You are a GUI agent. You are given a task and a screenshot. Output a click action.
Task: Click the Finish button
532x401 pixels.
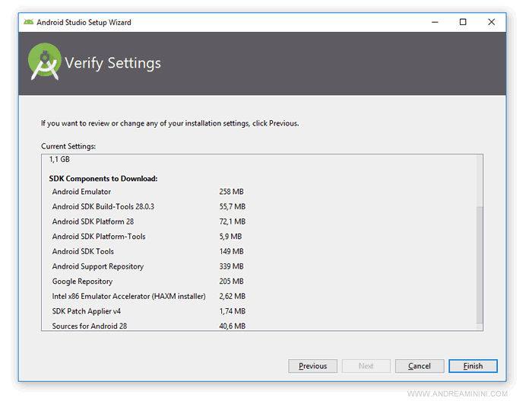tap(473, 366)
